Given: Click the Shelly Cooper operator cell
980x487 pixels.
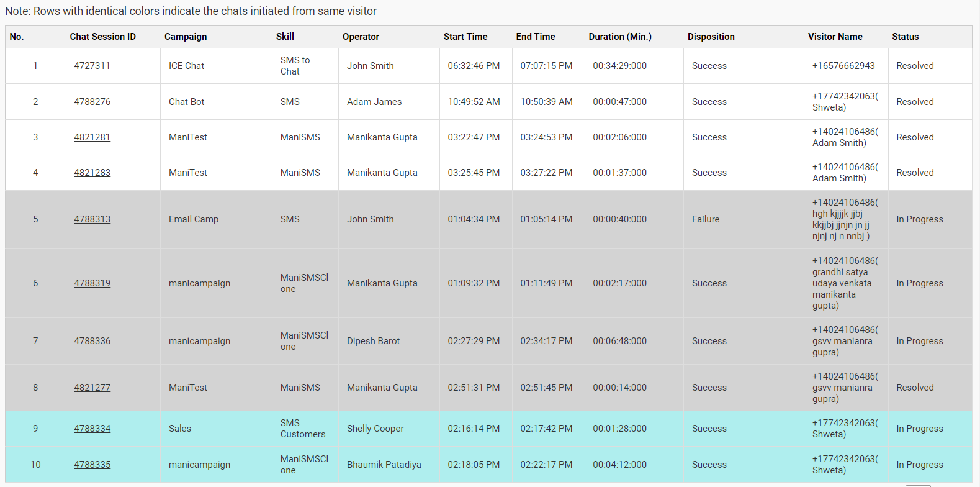Looking at the screenshot, I should 375,429.
